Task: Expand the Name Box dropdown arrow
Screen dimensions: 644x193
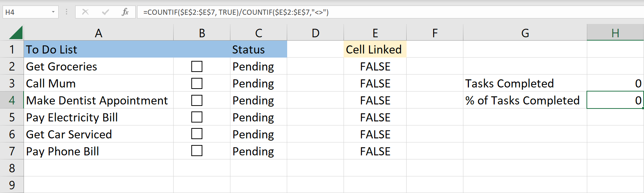Action: (x=53, y=12)
